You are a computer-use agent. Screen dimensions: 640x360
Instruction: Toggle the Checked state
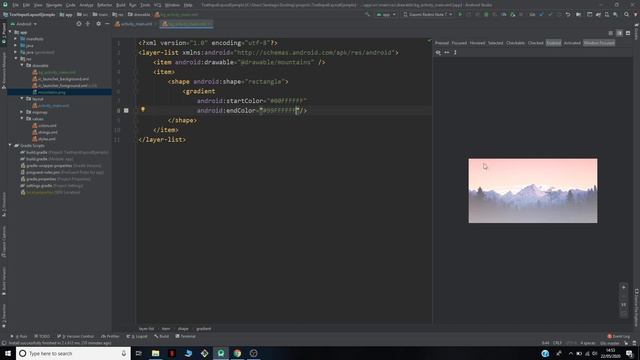click(x=536, y=43)
